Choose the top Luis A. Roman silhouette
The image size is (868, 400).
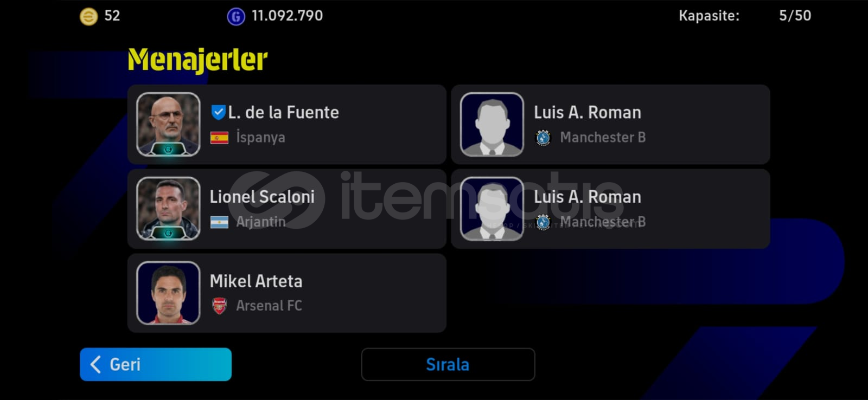(492, 124)
